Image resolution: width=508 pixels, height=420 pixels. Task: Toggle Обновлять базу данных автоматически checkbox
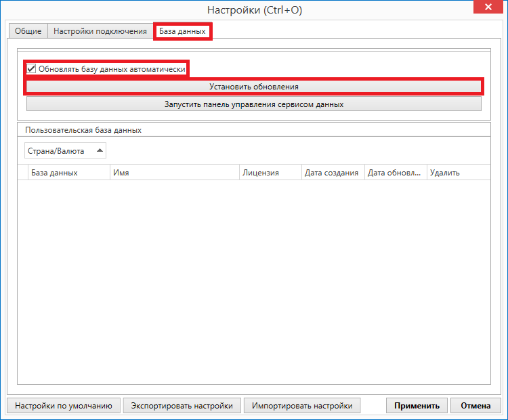click(x=31, y=68)
